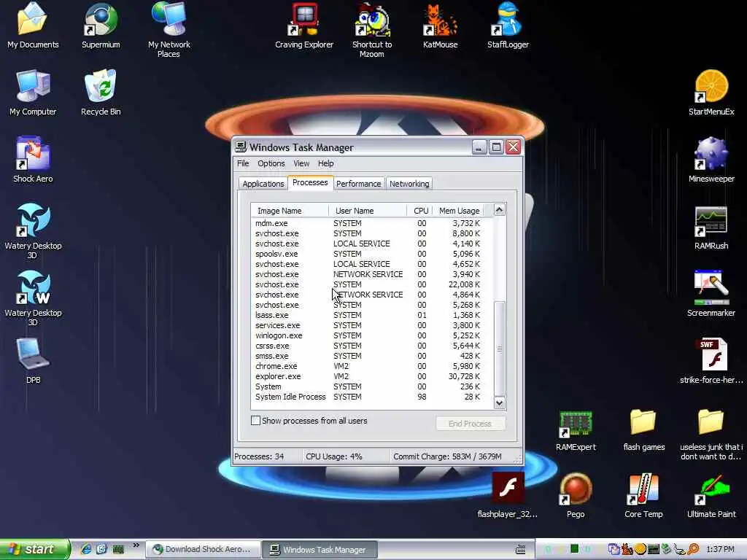Click the Windows Task Manager taskbar button

point(321,550)
